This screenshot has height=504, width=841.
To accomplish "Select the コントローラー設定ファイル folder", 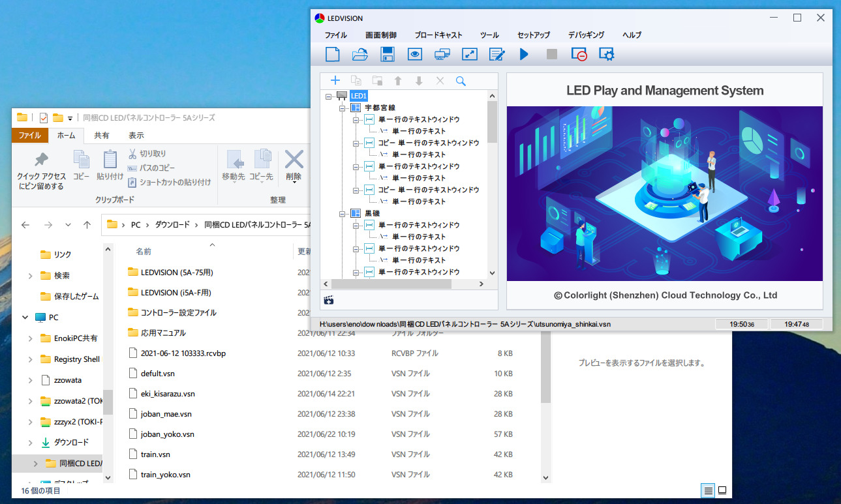I will pyautogui.click(x=179, y=312).
